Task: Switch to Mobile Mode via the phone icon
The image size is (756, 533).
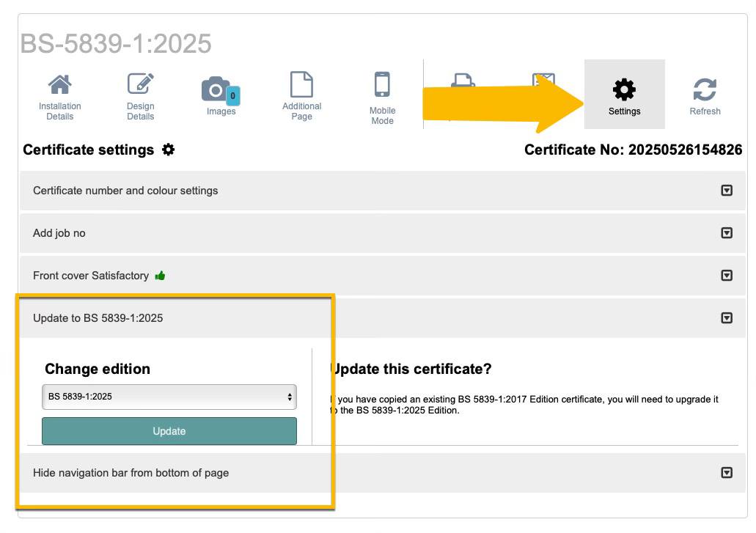Action: coord(382,84)
